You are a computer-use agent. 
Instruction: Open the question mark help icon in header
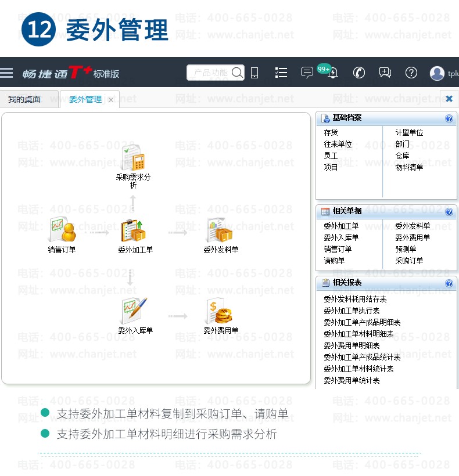(411, 73)
